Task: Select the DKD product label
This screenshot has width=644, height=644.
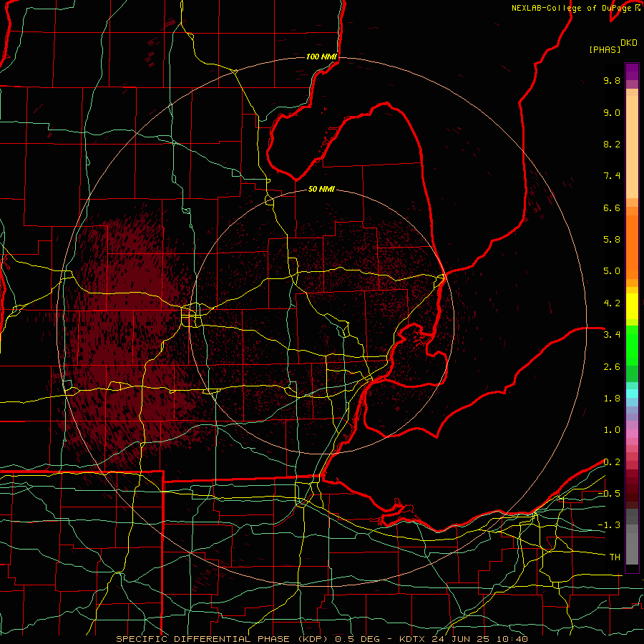Action: (629, 43)
